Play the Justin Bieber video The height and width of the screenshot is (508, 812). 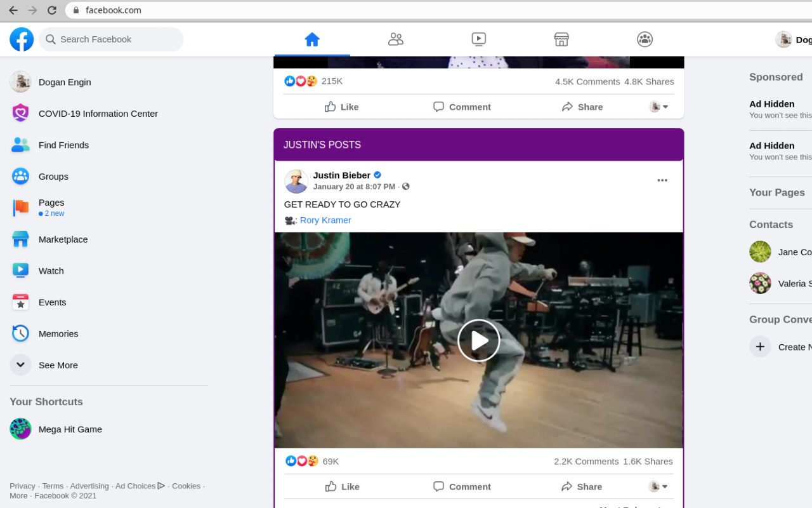(479, 340)
